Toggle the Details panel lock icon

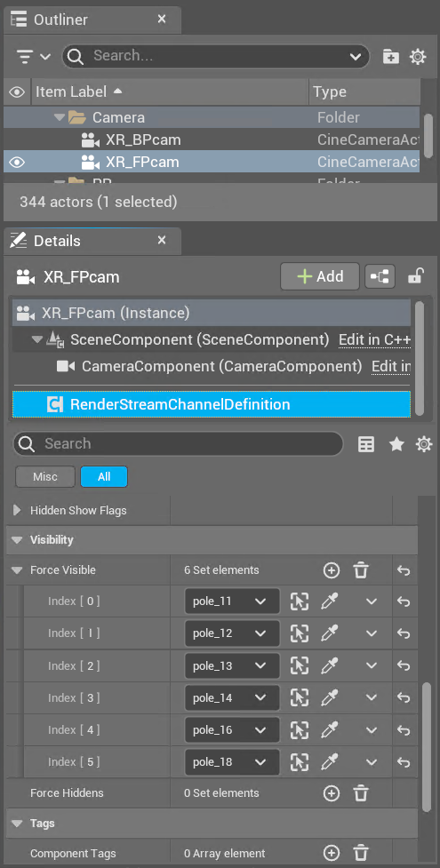coord(416,275)
